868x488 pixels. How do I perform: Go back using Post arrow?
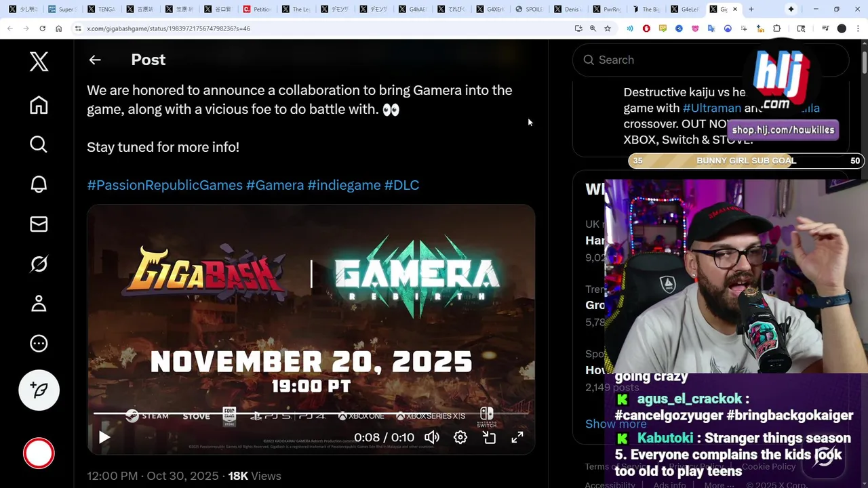click(x=95, y=60)
